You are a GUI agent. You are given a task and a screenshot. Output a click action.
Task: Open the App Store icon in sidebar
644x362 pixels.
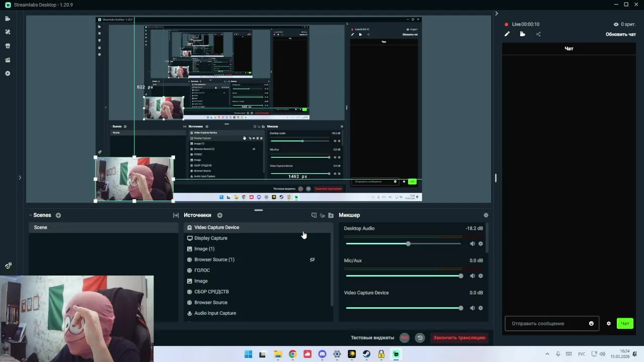(8, 46)
